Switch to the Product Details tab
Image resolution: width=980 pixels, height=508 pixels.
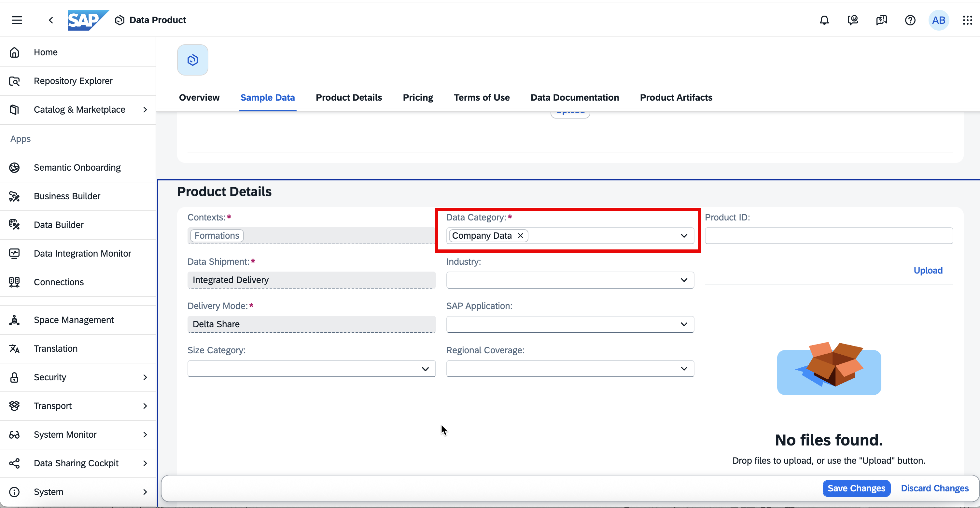pos(348,97)
